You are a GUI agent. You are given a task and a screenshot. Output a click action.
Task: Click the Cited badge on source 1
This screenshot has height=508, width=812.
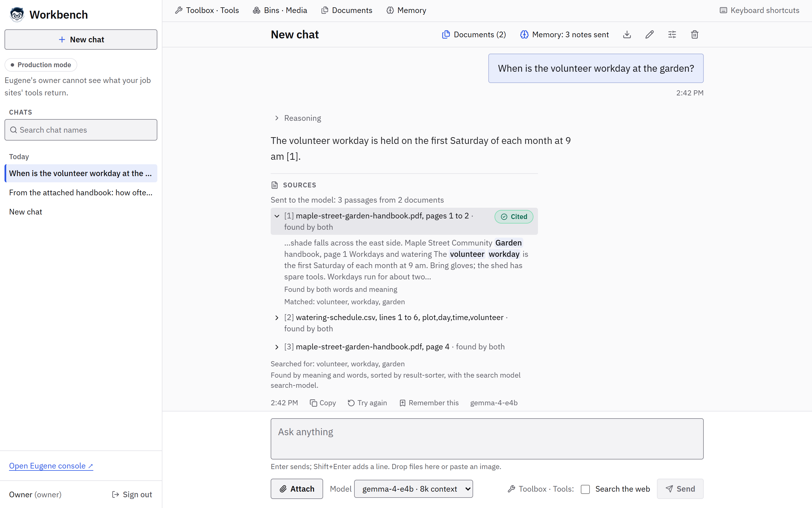[x=514, y=217]
